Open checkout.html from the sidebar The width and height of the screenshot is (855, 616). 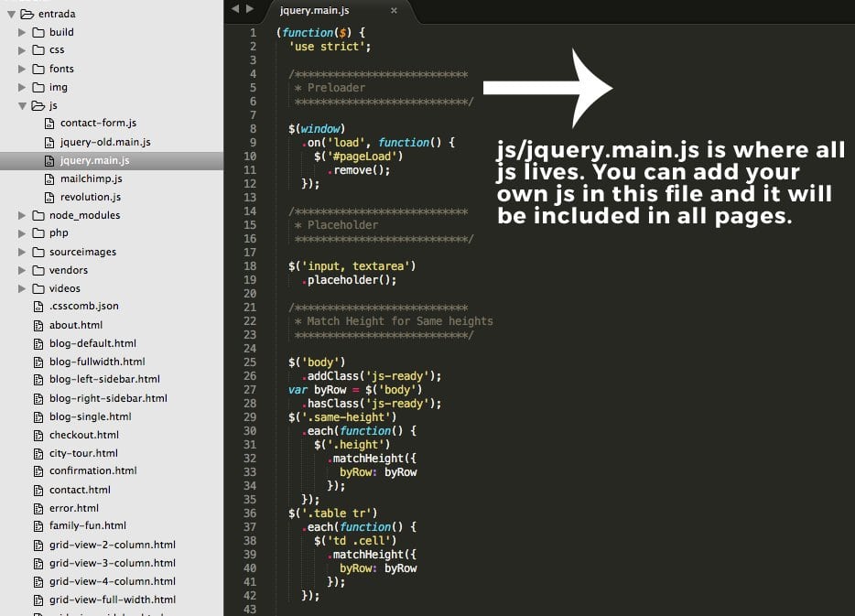tap(83, 435)
